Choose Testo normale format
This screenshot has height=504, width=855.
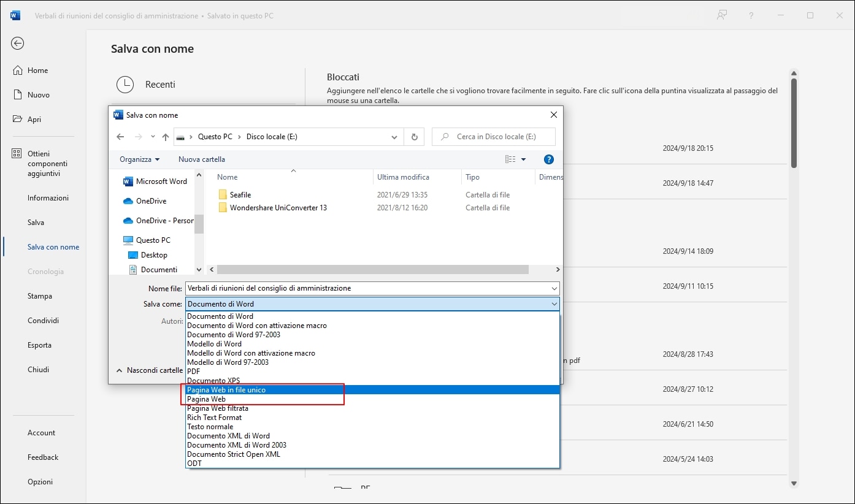(x=372, y=427)
